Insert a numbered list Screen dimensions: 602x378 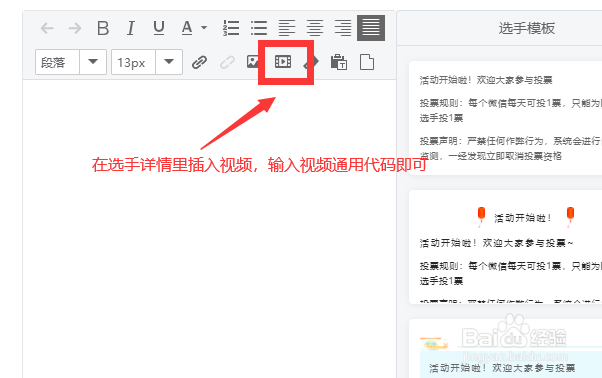click(231, 28)
